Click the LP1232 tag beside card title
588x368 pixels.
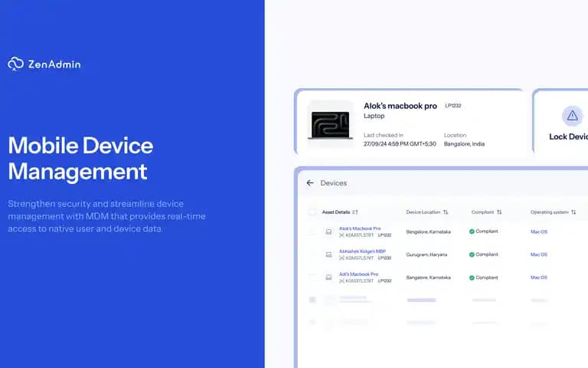453,106
